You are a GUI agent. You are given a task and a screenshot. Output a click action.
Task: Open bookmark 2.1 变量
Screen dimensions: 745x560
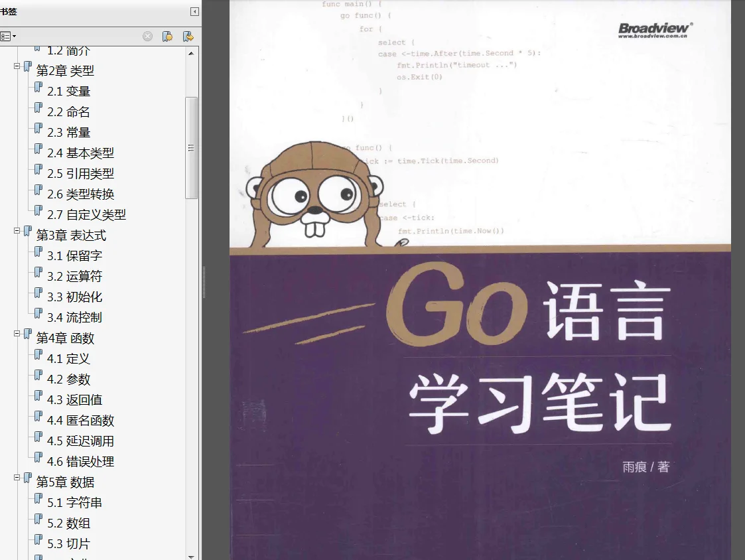pos(69,92)
